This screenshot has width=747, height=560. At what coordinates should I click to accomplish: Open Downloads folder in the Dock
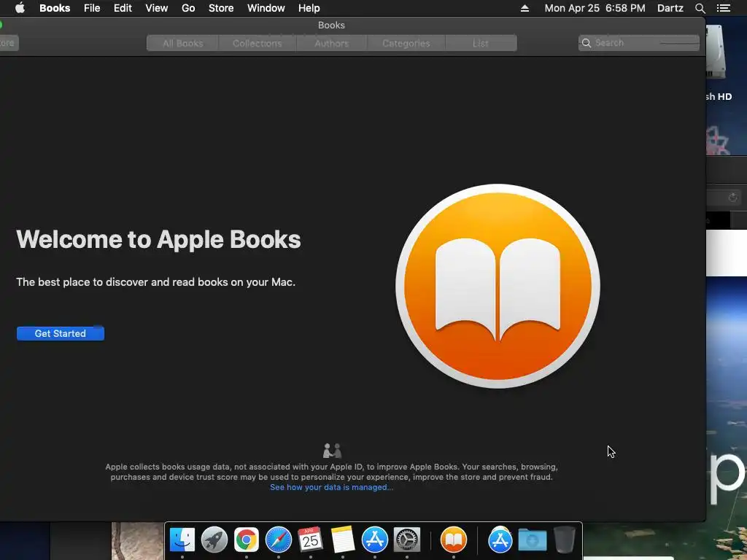point(532,540)
